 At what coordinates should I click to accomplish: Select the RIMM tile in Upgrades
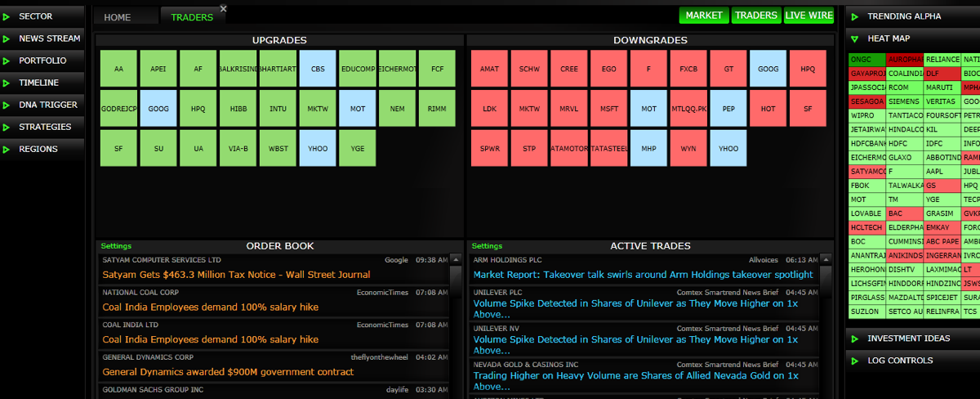coord(437,109)
